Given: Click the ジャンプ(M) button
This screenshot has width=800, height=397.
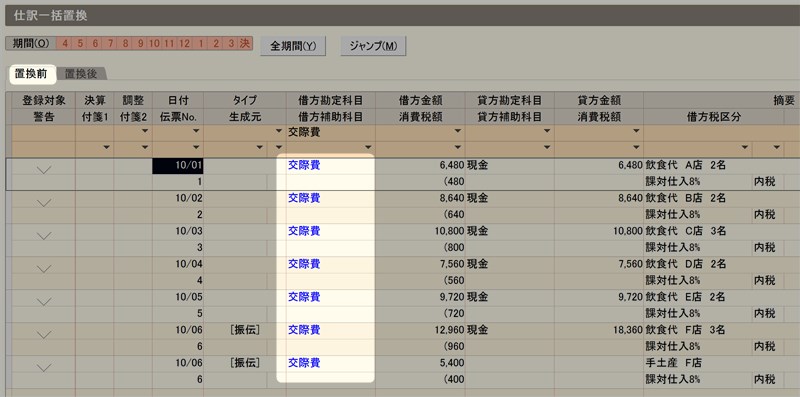Looking at the screenshot, I should coord(373,46).
